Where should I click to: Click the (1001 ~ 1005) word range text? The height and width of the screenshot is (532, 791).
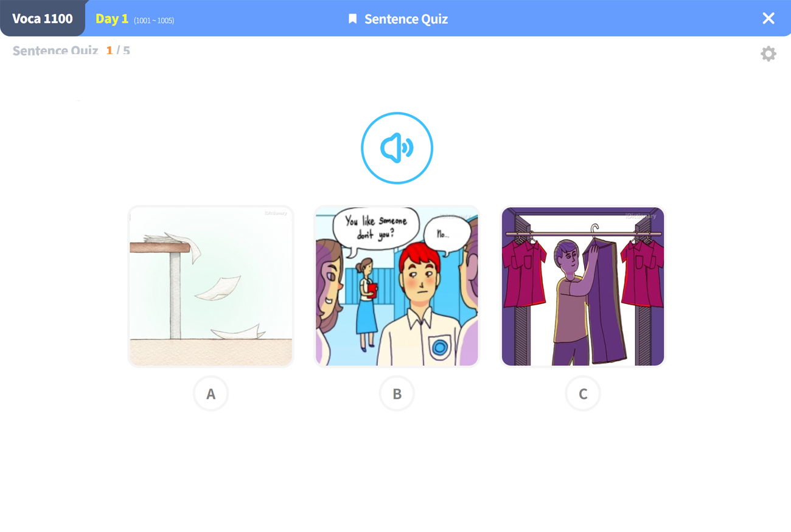click(154, 21)
